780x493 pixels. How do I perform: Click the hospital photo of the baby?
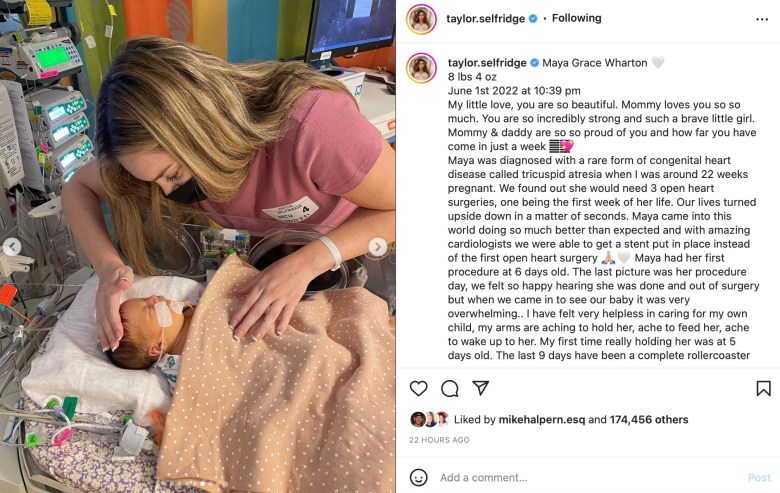pyautogui.click(x=197, y=246)
